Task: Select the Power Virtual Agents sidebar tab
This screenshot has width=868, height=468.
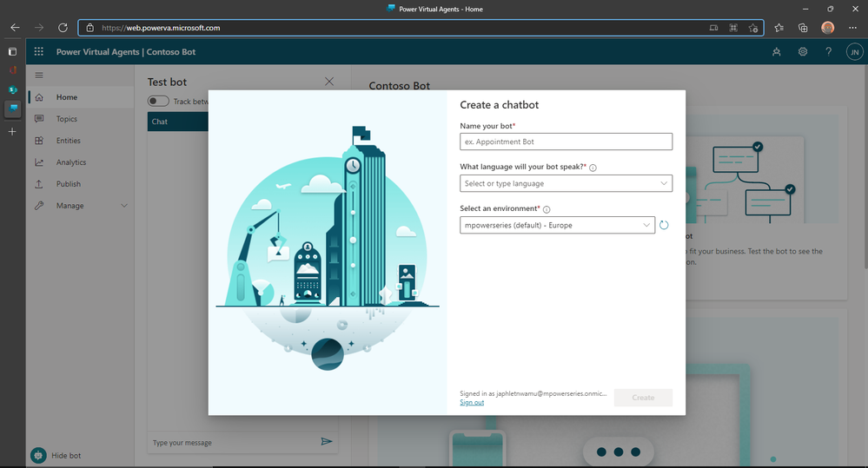Action: [x=13, y=109]
